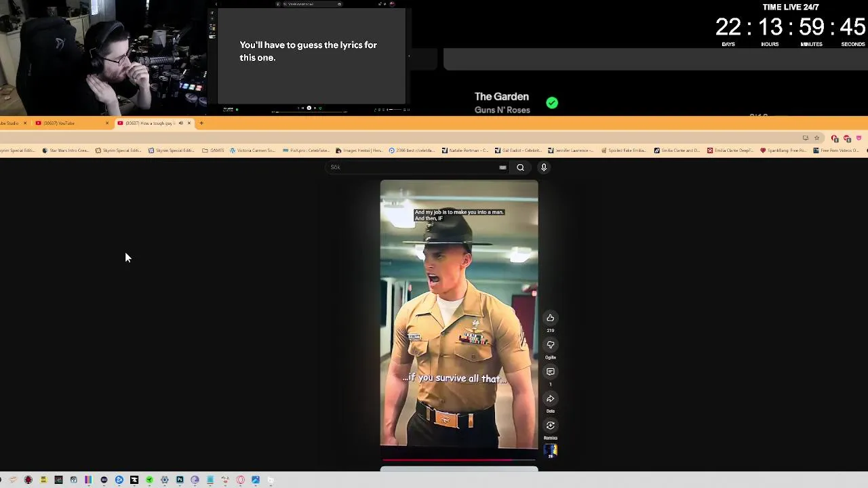
Task: Open the Remix option
Action: pos(551,426)
